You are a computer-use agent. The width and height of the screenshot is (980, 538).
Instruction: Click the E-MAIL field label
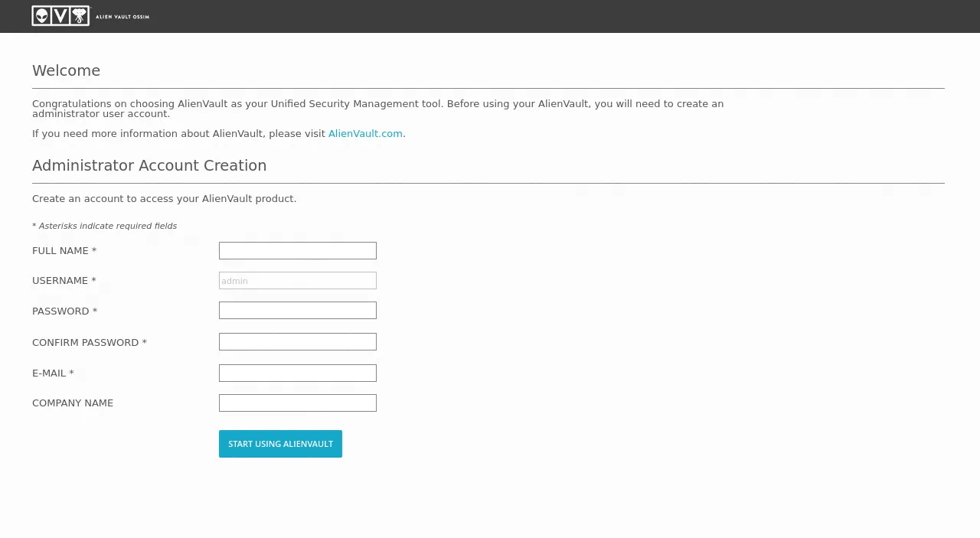click(53, 373)
